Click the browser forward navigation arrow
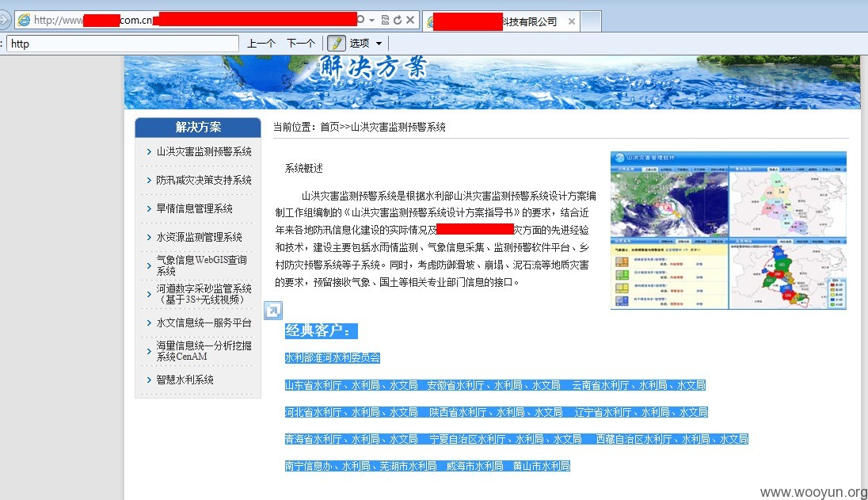This screenshot has width=868, height=500. (4, 21)
